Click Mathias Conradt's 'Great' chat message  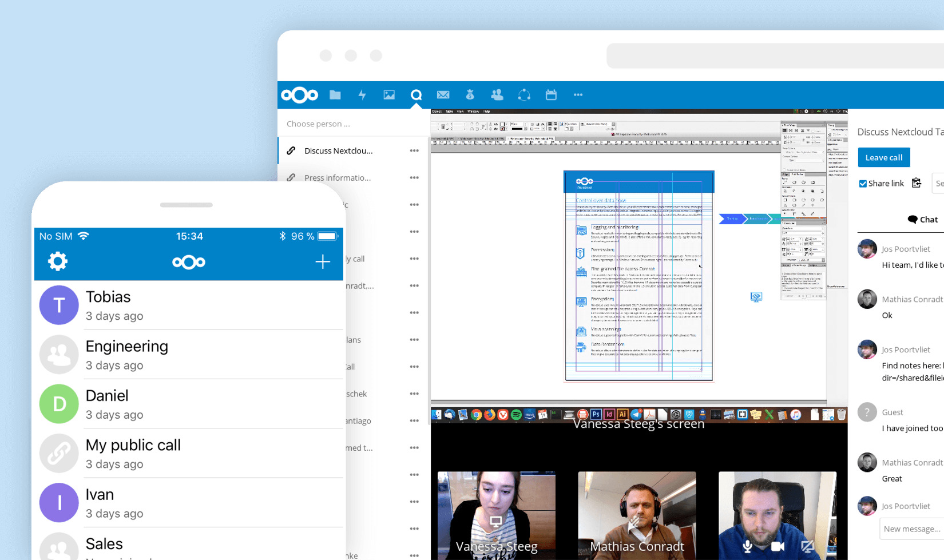coord(892,479)
